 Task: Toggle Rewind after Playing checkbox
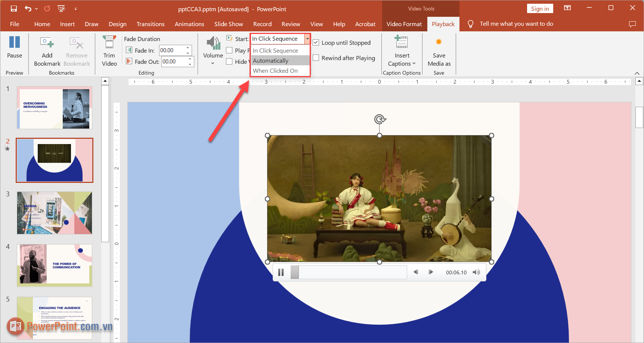316,58
